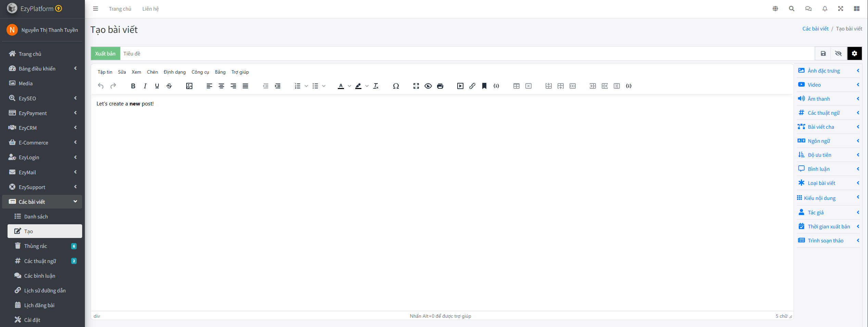Insert media with the play icon

click(x=460, y=86)
